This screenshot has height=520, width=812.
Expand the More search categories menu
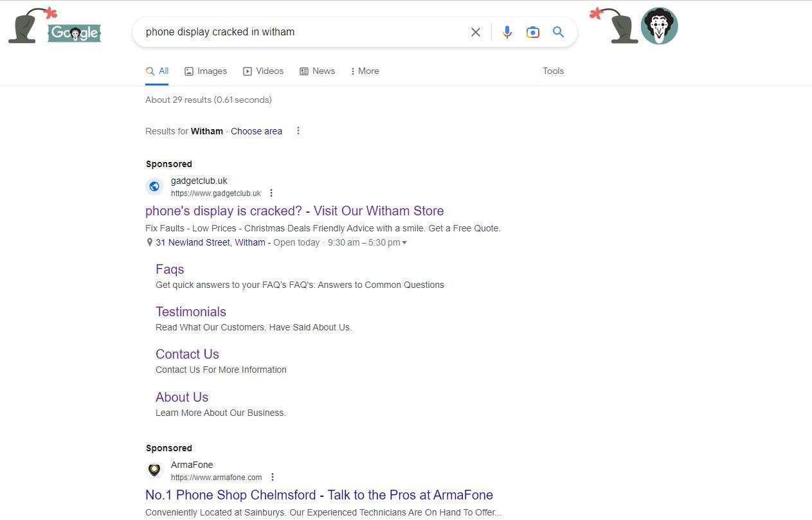pos(365,71)
